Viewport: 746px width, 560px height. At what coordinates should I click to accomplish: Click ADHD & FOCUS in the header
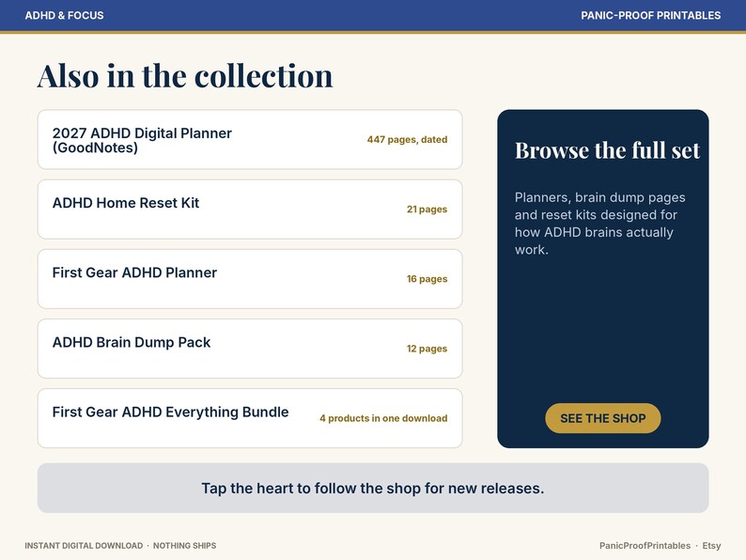64,15
